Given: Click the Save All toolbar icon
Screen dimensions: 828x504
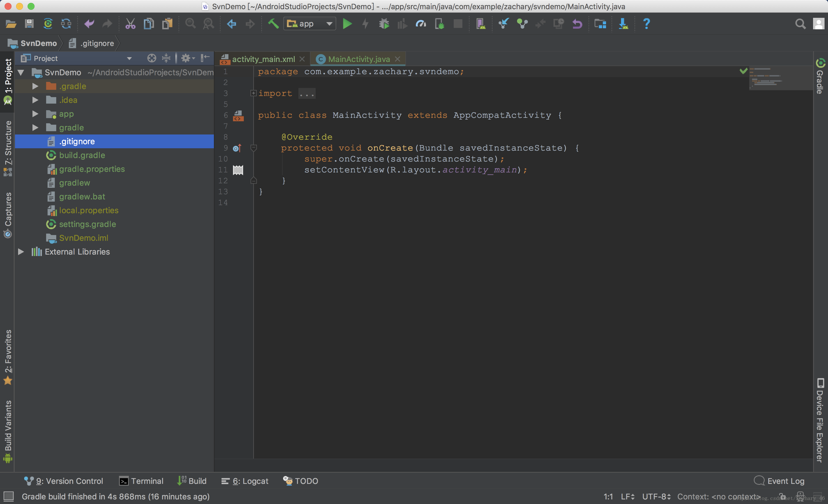Looking at the screenshot, I should [x=29, y=24].
